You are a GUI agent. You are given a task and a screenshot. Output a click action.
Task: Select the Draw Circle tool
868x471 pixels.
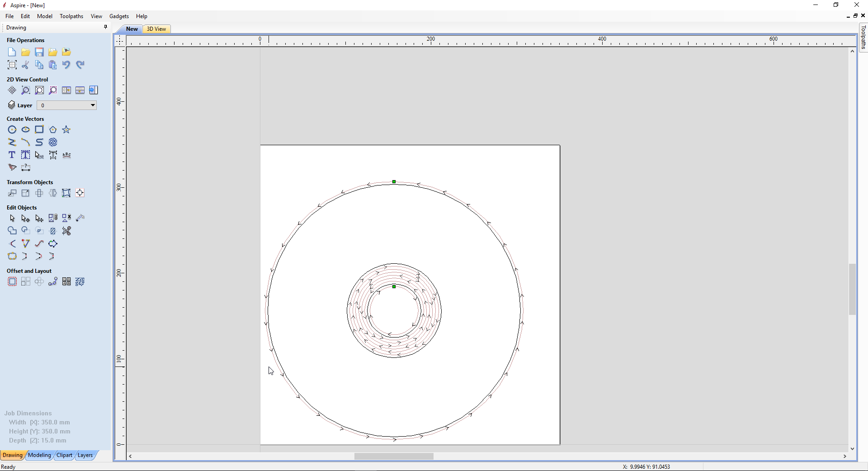(12, 129)
